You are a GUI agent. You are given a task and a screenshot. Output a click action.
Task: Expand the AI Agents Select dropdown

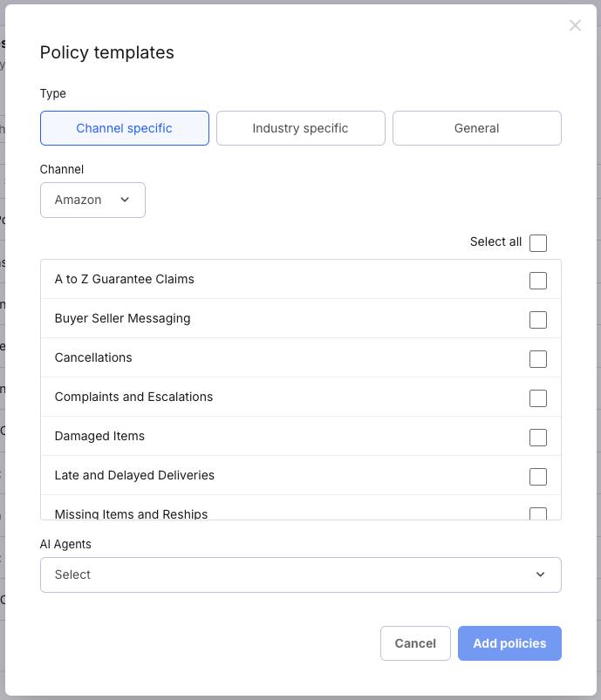(x=300, y=574)
